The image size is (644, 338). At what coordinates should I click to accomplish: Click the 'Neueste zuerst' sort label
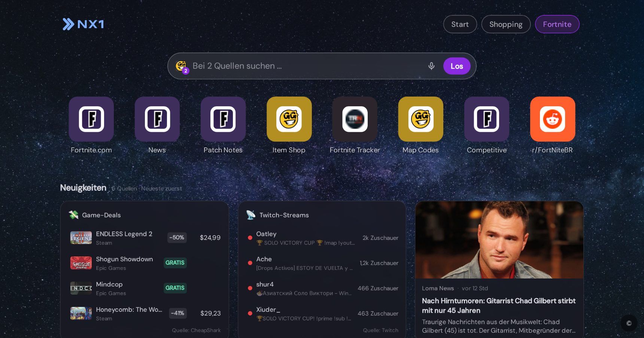pyautogui.click(x=161, y=188)
